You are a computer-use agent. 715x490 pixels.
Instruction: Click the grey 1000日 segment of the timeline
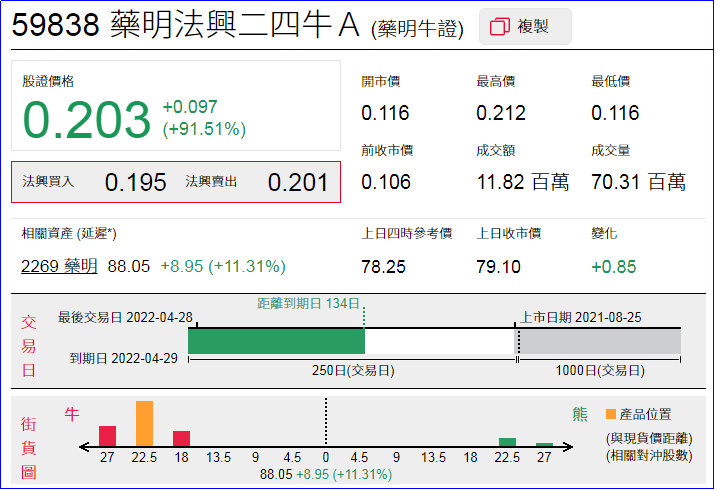click(598, 341)
